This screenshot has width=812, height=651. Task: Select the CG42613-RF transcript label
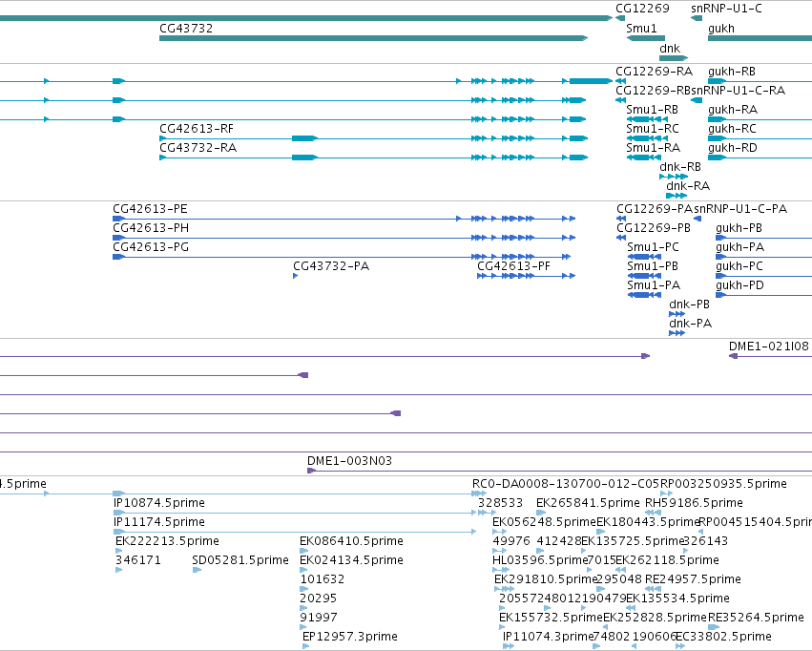[x=197, y=129]
